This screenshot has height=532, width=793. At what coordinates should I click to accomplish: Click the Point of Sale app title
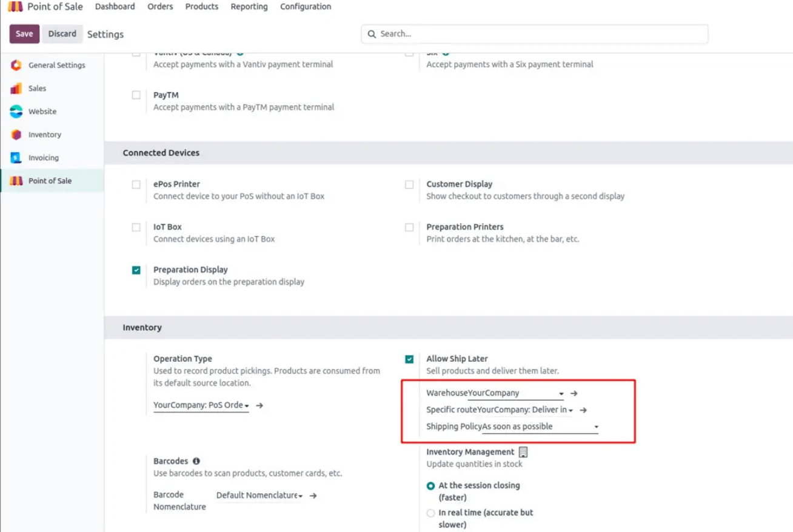(x=55, y=7)
